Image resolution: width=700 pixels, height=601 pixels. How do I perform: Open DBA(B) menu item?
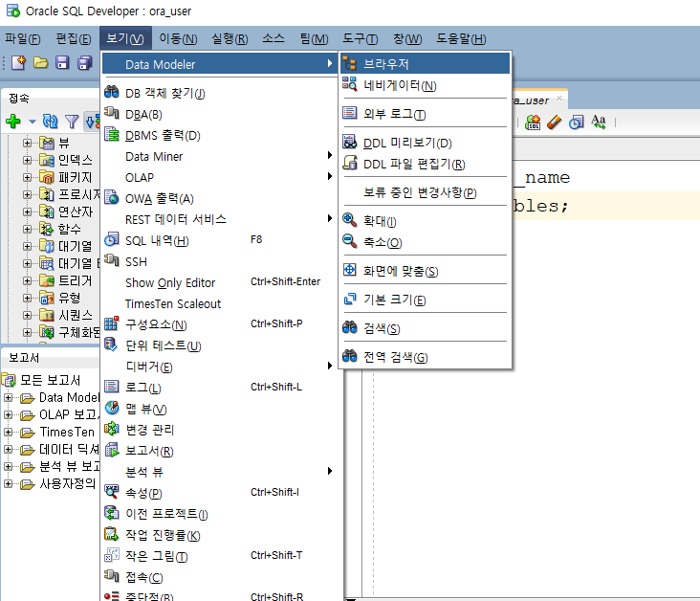tap(219, 115)
